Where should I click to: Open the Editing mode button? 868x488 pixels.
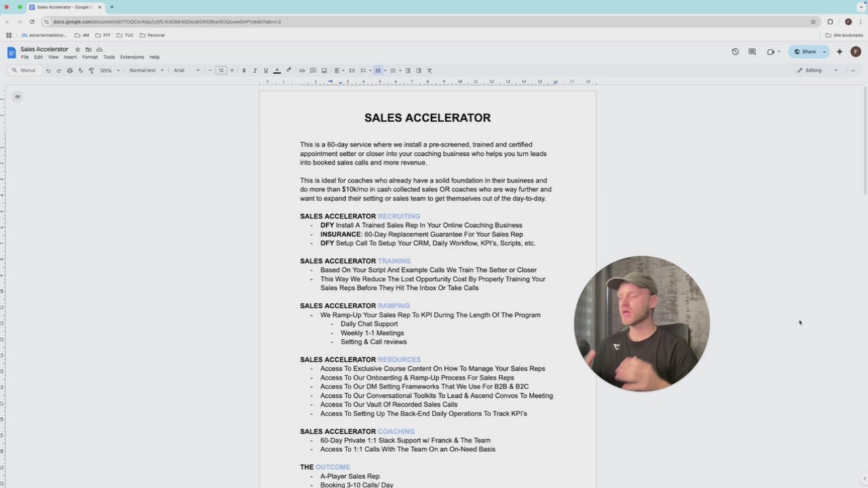pos(817,70)
